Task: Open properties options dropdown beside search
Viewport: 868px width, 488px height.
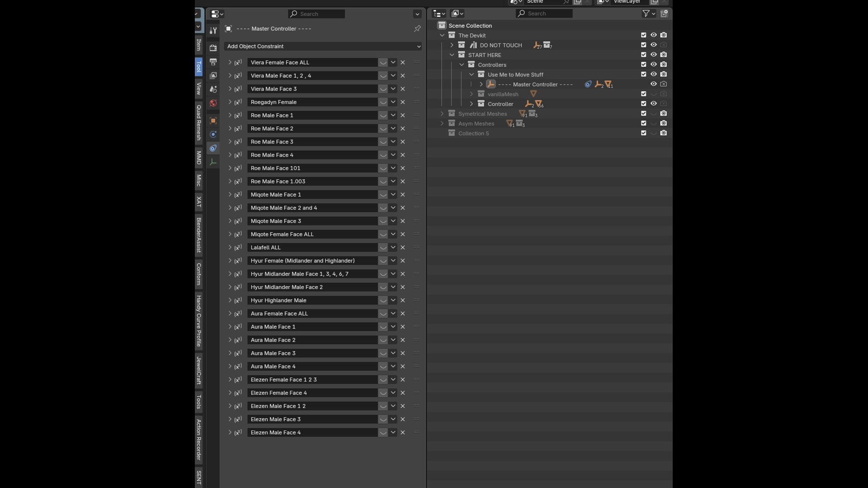Action: click(417, 14)
